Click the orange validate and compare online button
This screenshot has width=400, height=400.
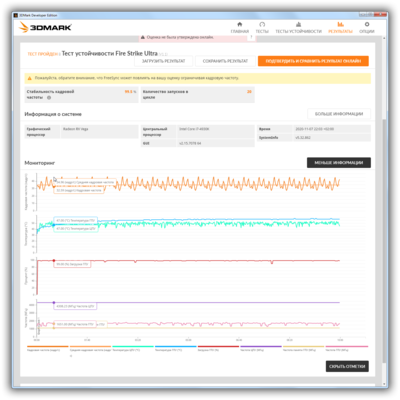tap(313, 61)
